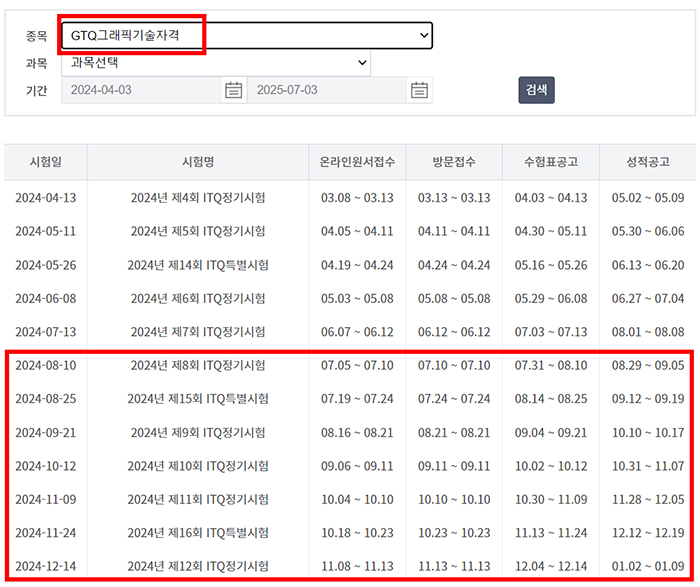Viewport: 700px width, 587px height.
Task: Click the end date field 2025-07-03
Action: coord(327,90)
